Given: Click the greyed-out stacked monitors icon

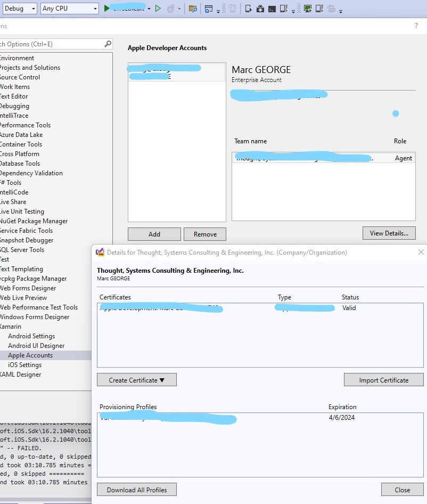Looking at the screenshot, I should pos(331,9).
